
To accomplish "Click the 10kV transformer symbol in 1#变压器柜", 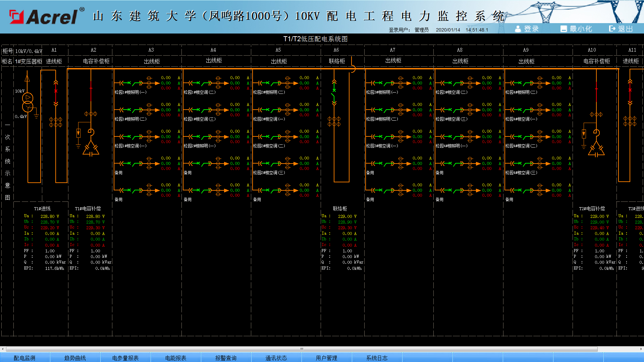I will pos(28,102).
